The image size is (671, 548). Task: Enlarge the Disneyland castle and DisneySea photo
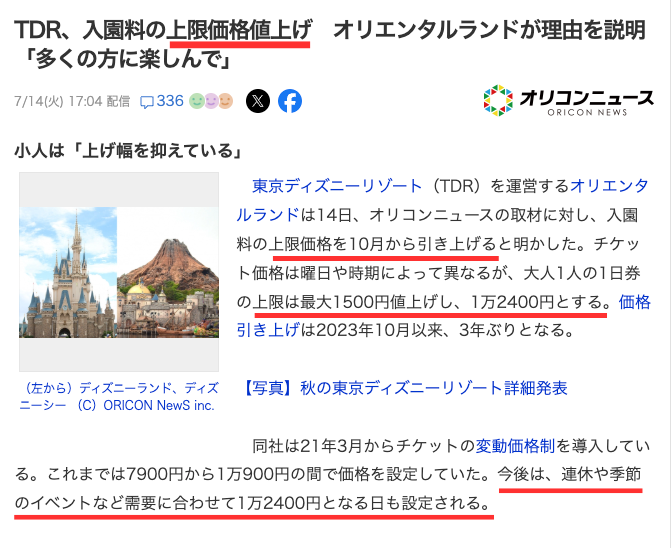(119, 272)
